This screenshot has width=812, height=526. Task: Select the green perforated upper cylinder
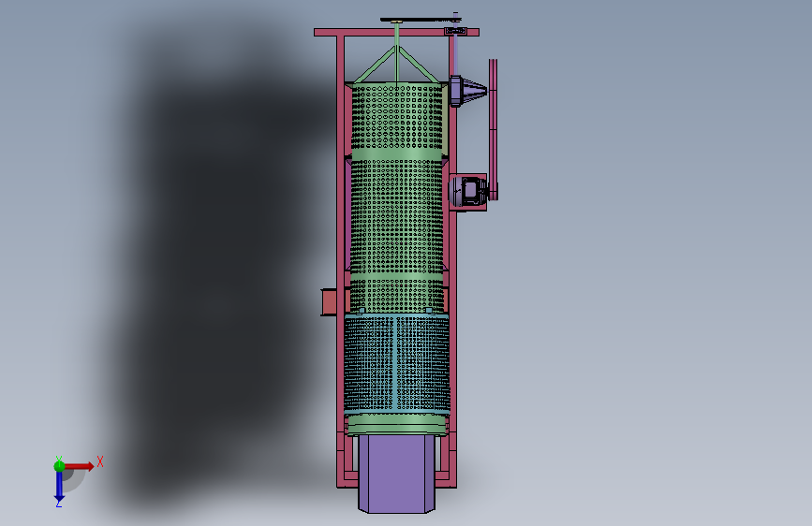tap(397, 197)
